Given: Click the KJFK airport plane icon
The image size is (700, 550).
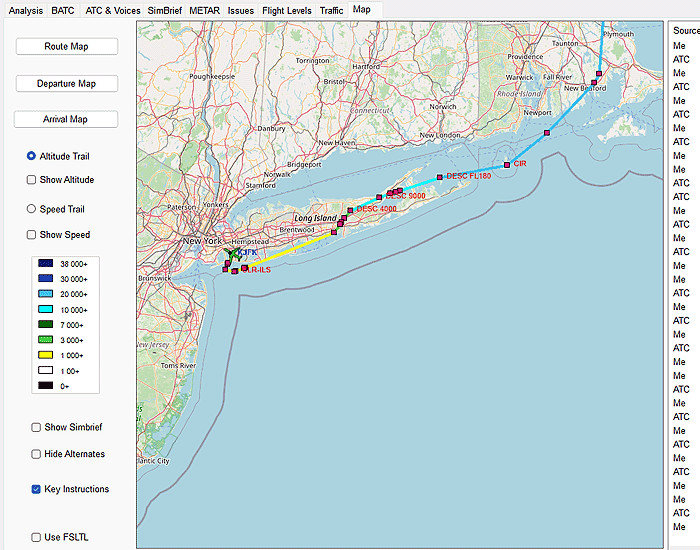Looking at the screenshot, I should pyautogui.click(x=234, y=254).
